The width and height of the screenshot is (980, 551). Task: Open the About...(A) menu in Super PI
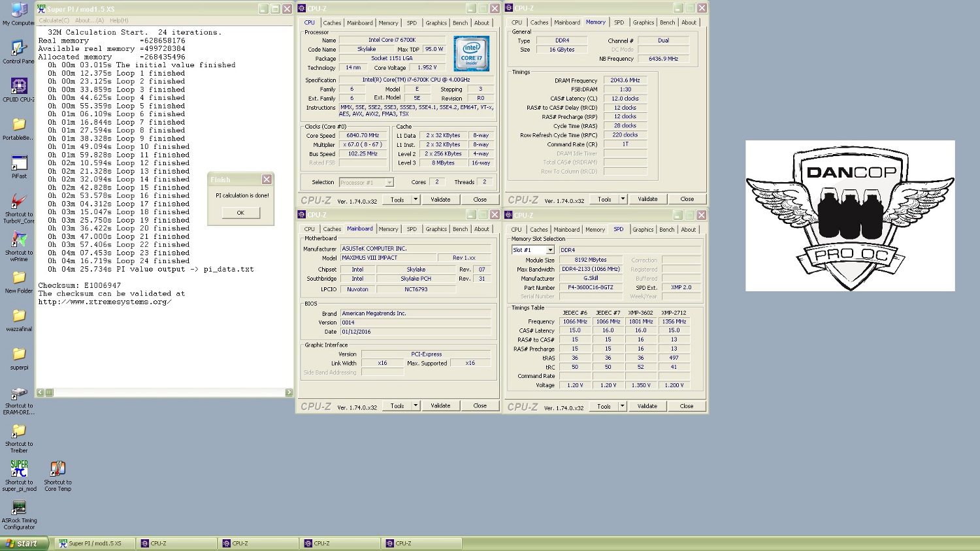point(90,20)
